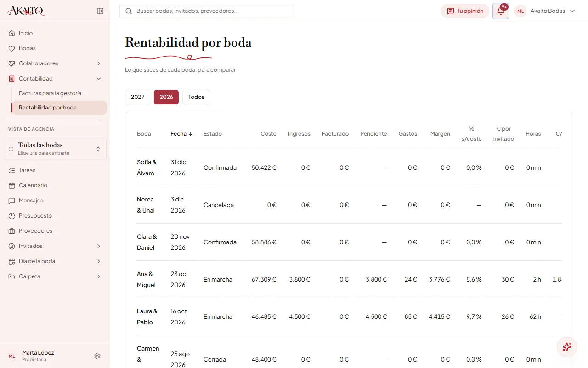Click the Cerrada status of Carmen row

click(215, 360)
